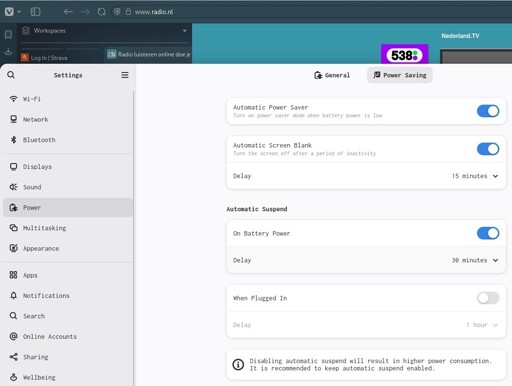Go forward with the browser arrow
The height and width of the screenshot is (386, 512).
[85, 12]
